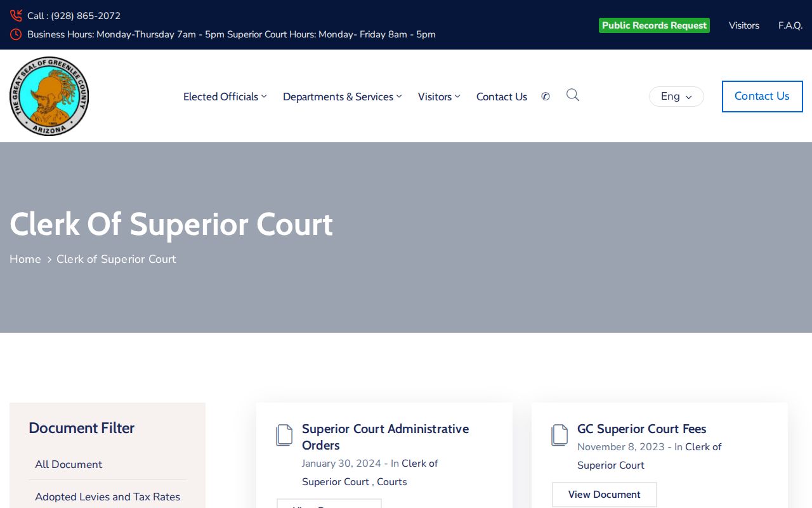
Task: Expand the Departments & Services menu
Action: coord(342,97)
